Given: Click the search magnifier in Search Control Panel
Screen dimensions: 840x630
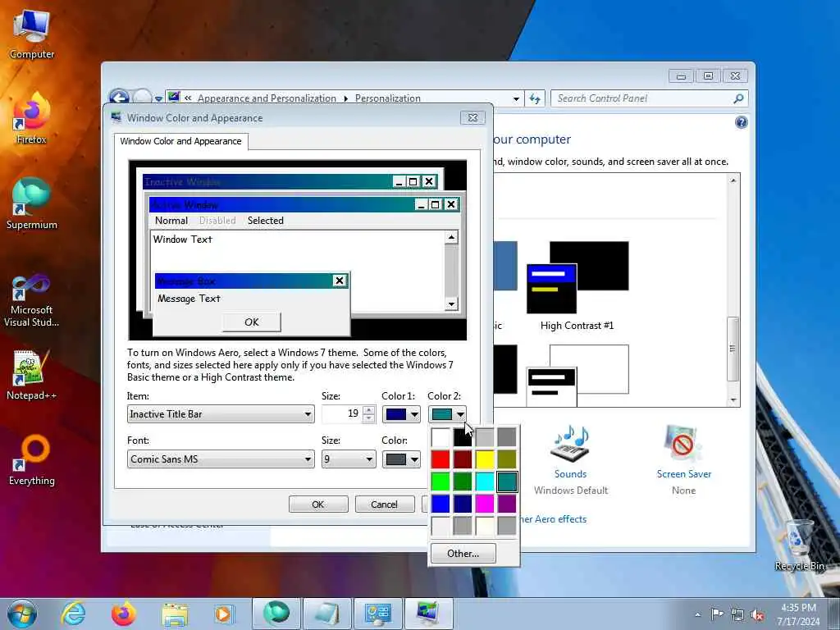Looking at the screenshot, I should coord(738,98).
